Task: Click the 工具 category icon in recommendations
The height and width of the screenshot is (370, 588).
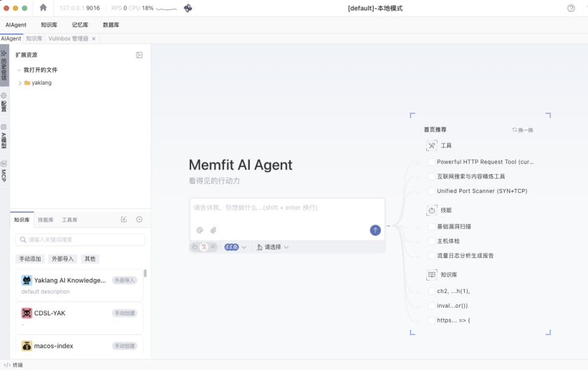Action: click(x=432, y=145)
